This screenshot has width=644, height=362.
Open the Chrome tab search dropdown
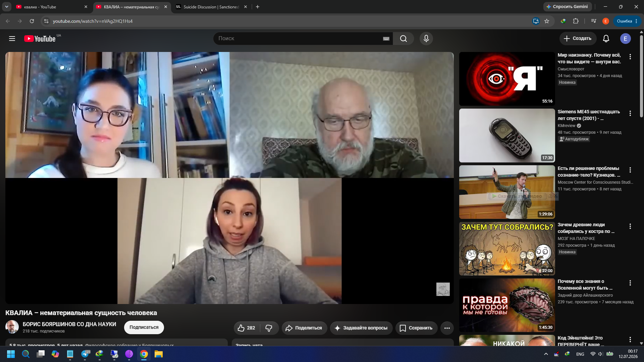(7, 7)
